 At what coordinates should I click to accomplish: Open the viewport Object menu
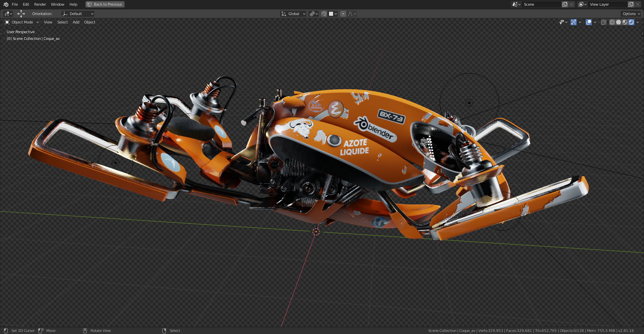pyautogui.click(x=90, y=22)
